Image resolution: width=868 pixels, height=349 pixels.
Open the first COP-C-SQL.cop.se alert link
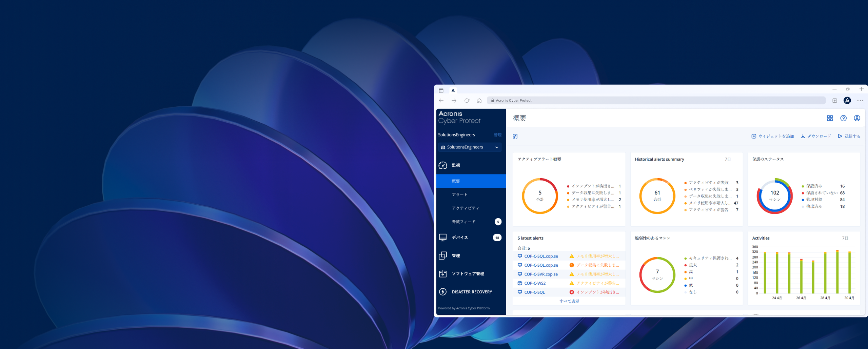(541, 256)
